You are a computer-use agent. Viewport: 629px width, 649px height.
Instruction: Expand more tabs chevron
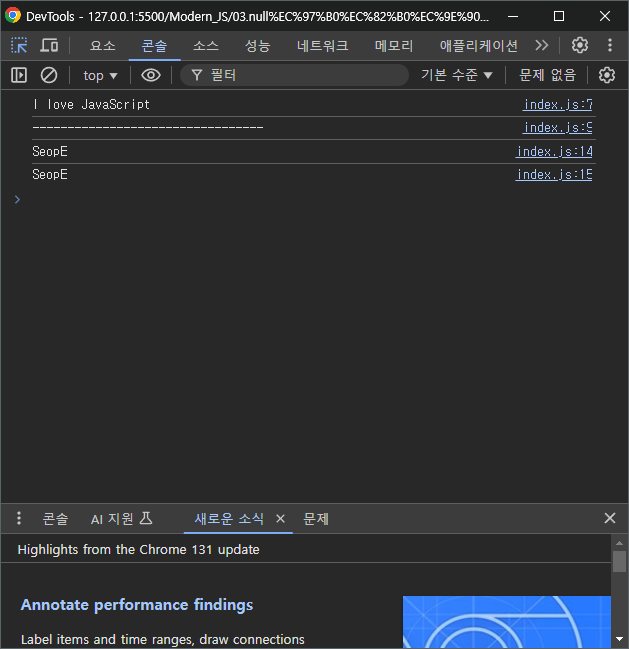click(541, 45)
